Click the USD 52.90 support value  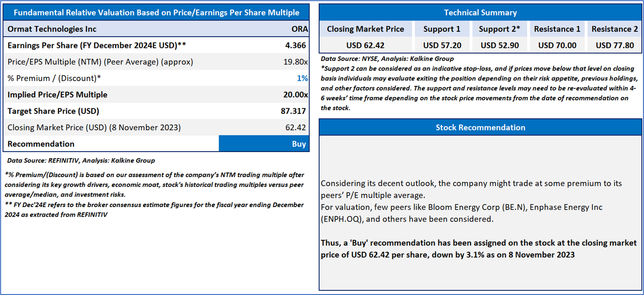(x=499, y=46)
